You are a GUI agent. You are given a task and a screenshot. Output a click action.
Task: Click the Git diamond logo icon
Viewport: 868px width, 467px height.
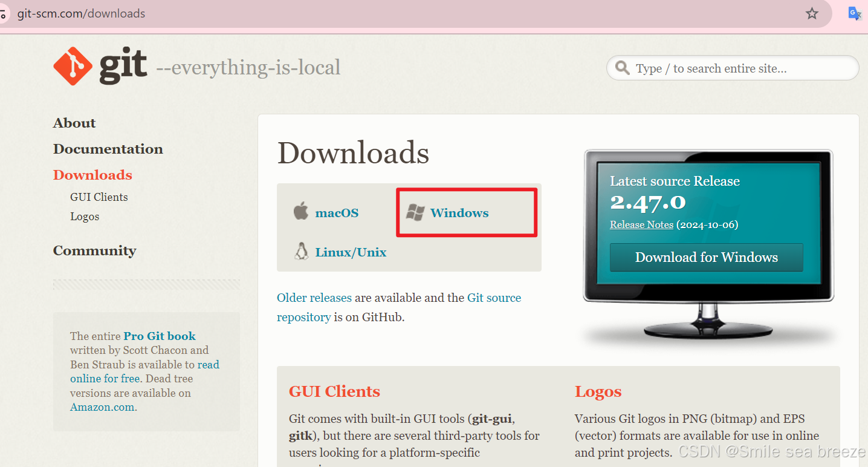click(73, 66)
